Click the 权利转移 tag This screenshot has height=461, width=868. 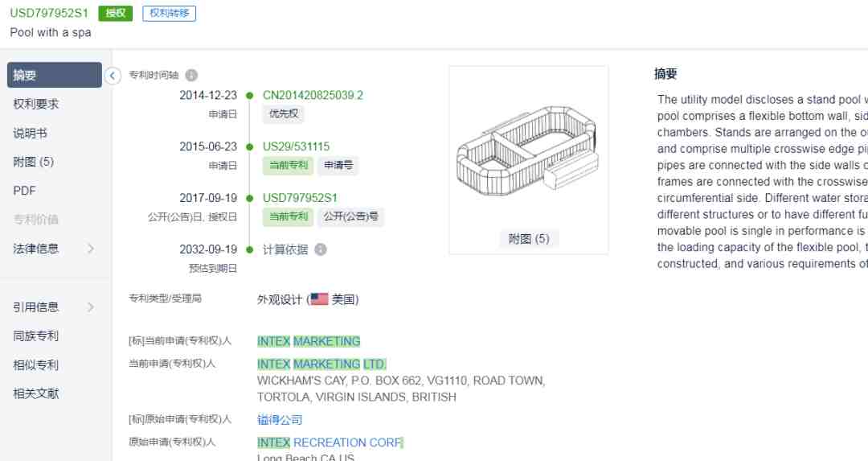pyautogui.click(x=170, y=14)
